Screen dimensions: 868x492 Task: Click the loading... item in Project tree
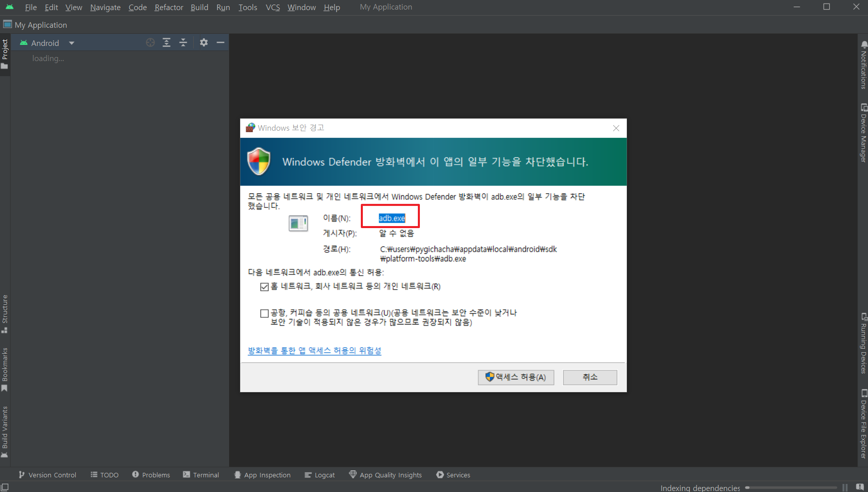[48, 59]
